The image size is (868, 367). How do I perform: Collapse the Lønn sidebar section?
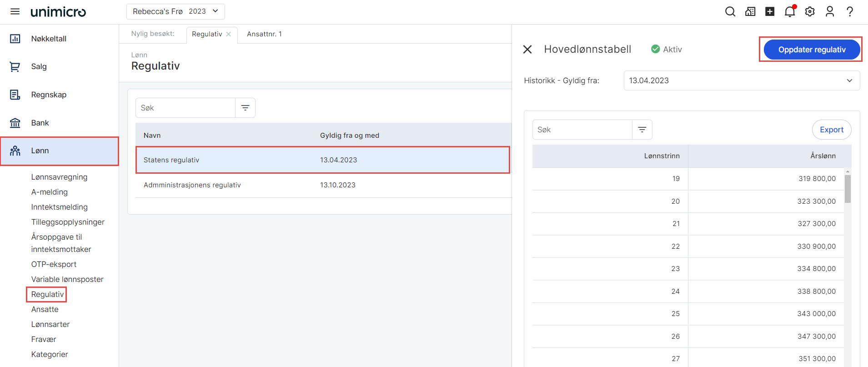click(59, 151)
